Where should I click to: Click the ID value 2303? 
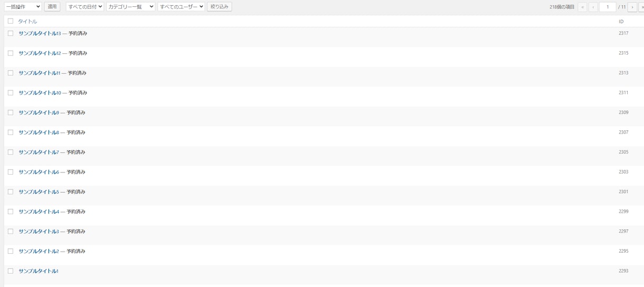[x=623, y=172]
